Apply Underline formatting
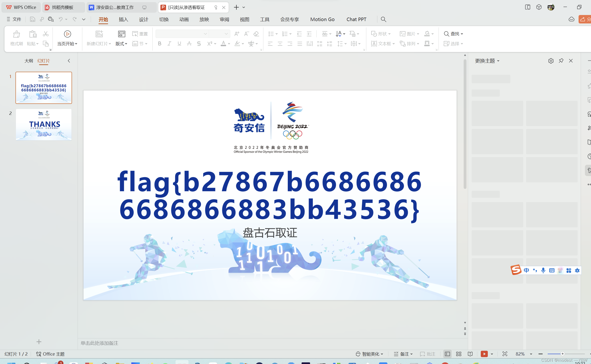The height and width of the screenshot is (364, 591). coord(179,44)
